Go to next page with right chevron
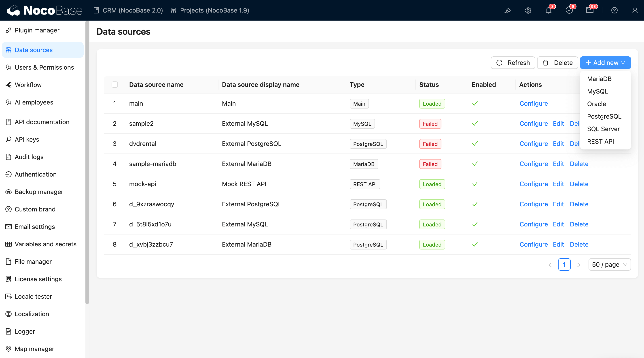Viewport: 644px width, 358px height. coord(578,265)
